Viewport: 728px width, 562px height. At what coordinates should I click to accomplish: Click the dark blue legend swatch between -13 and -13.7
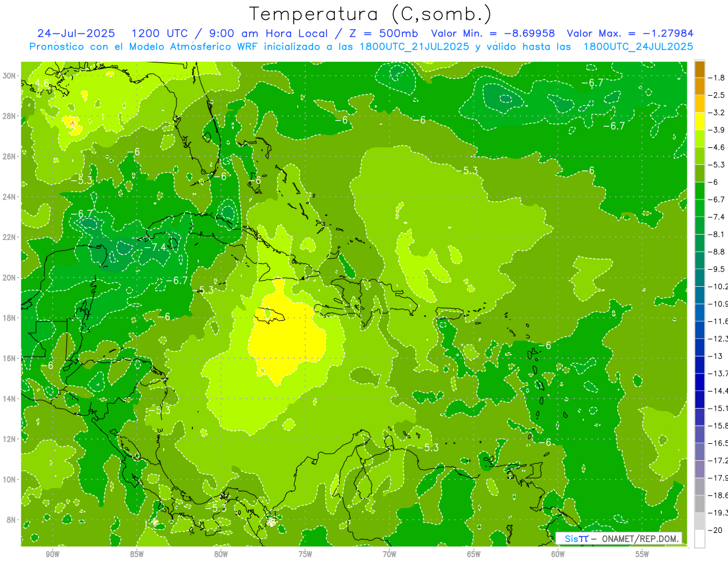pyautogui.click(x=699, y=364)
